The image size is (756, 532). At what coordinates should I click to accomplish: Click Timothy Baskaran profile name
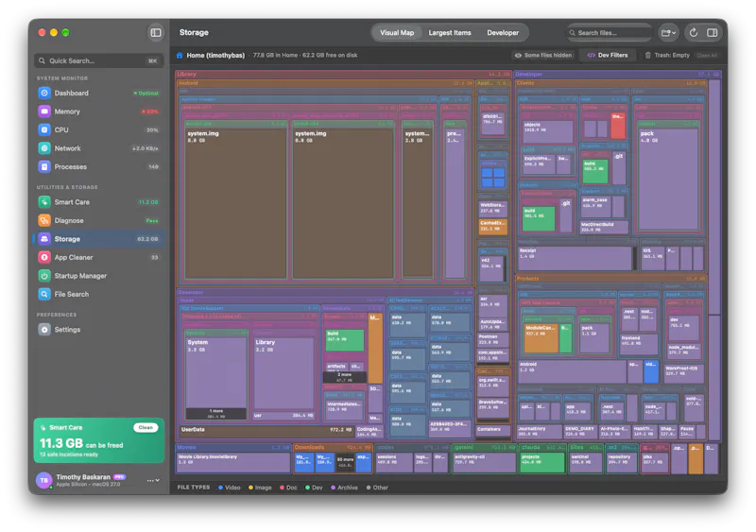(x=83, y=477)
